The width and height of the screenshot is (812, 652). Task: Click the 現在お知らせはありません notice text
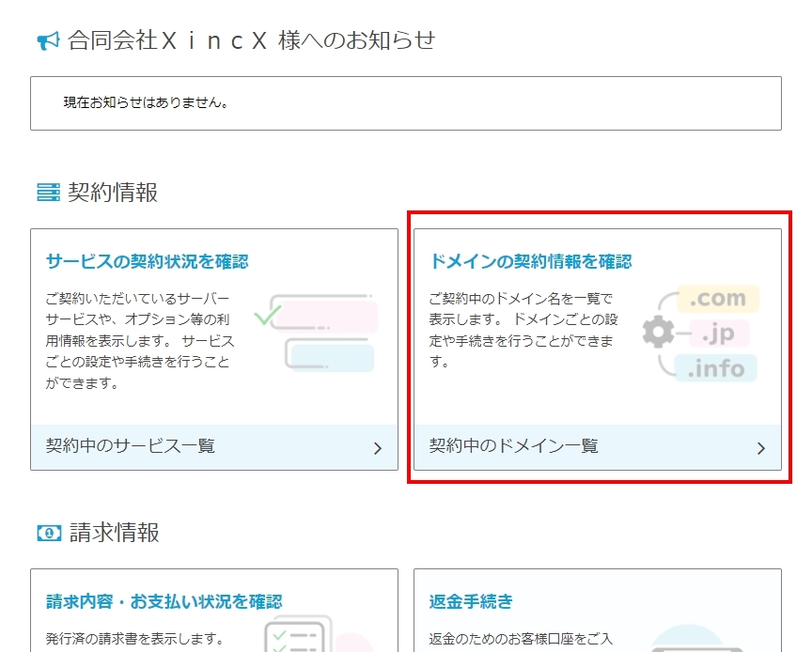pos(146,102)
